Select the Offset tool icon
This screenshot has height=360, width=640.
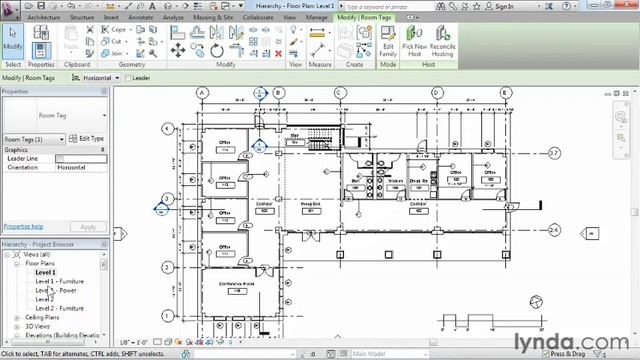pos(197,32)
